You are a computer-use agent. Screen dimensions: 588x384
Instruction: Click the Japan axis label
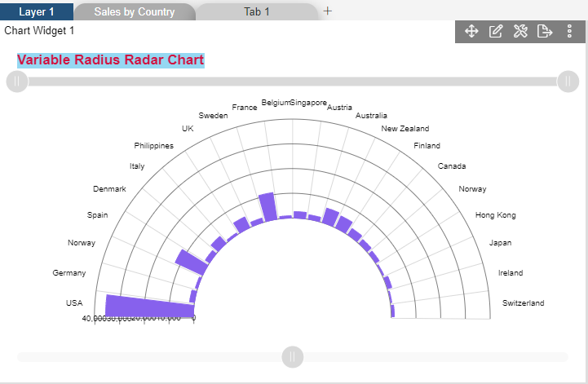point(500,243)
